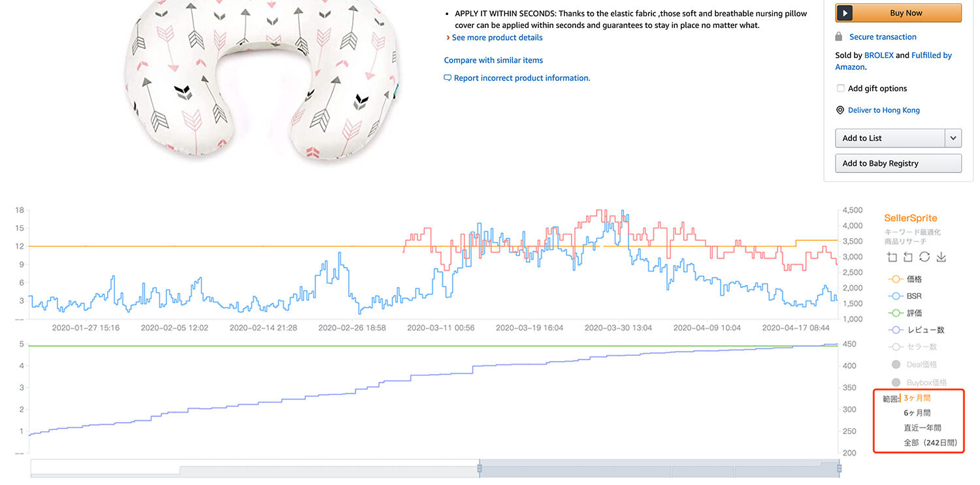This screenshot has height=485, width=980.
Task: Click the Add to List button
Action: [890, 138]
